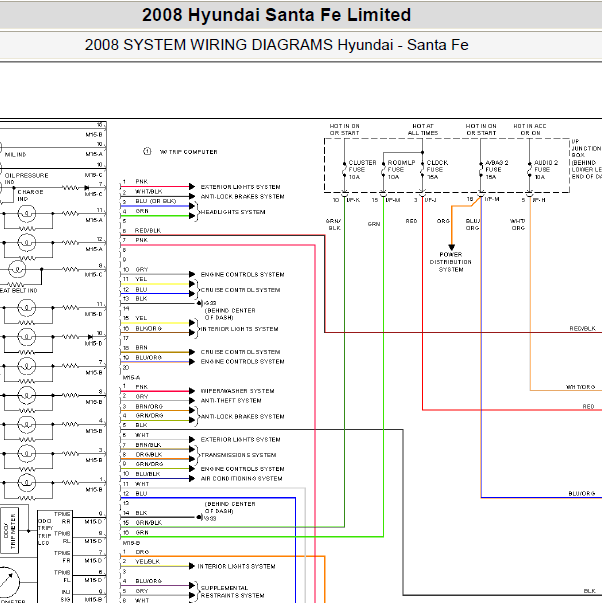Click the 'ODO/TRIP METER' box
This screenshot has height=603, width=602.
(x=9, y=530)
